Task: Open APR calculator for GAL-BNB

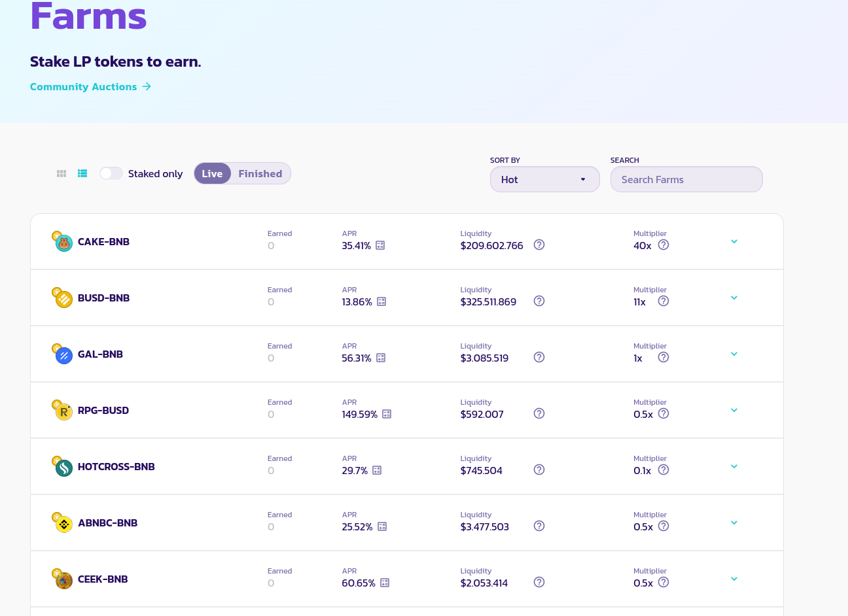Action: pos(381,358)
